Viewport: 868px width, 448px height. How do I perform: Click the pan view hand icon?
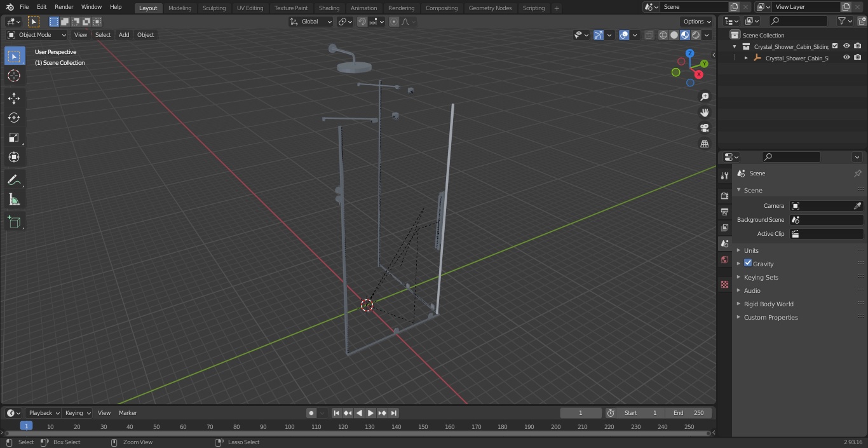[x=704, y=112]
